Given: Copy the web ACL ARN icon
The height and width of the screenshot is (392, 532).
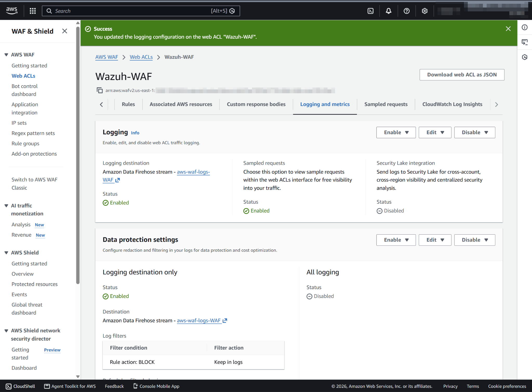Looking at the screenshot, I should point(99,90).
